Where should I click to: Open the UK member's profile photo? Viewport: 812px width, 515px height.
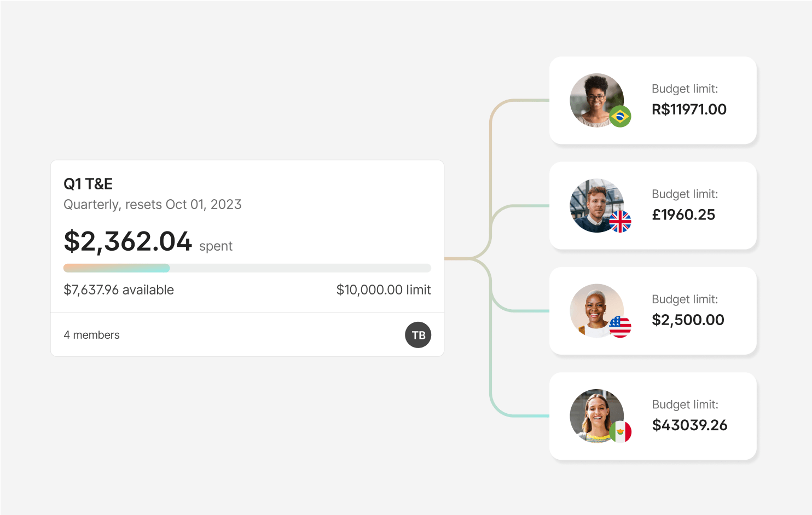tap(594, 204)
